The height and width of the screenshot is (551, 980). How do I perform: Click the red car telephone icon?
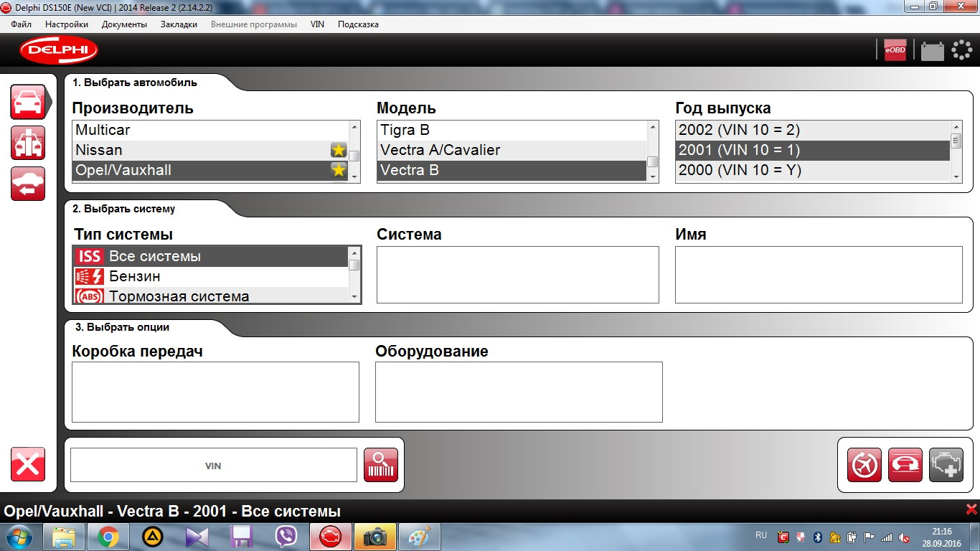point(905,465)
